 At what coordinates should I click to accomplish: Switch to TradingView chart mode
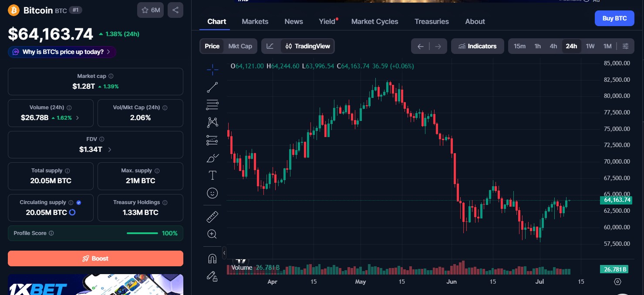point(308,46)
